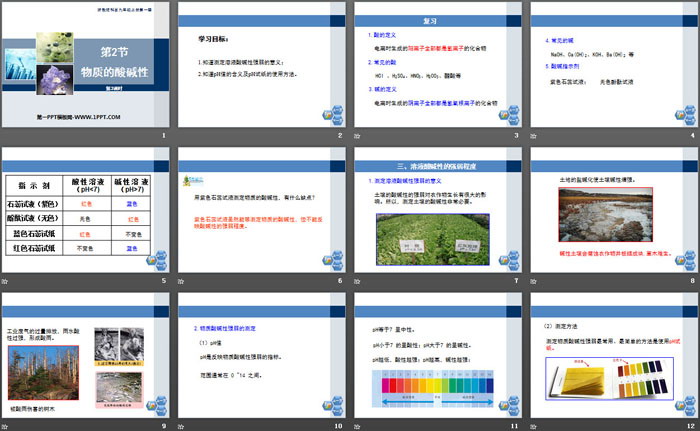Click the purple flower image on slide 1

pos(45,60)
